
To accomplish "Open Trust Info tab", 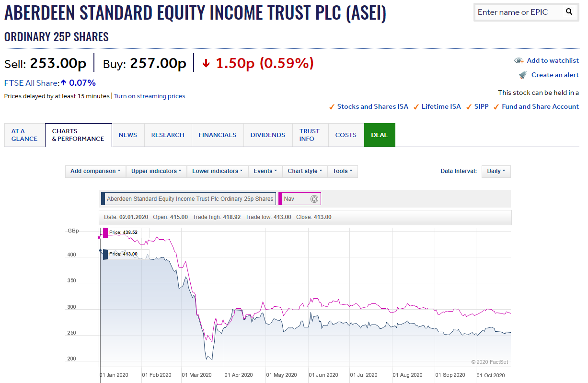I will click(310, 135).
